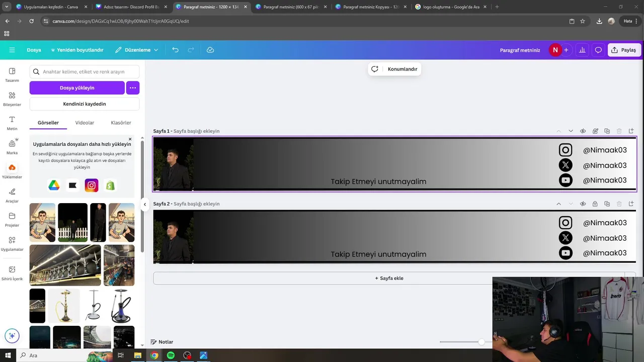Open notes edit icon for Sayfa 1
Viewport: 644px width, 362px height.
[595, 131]
